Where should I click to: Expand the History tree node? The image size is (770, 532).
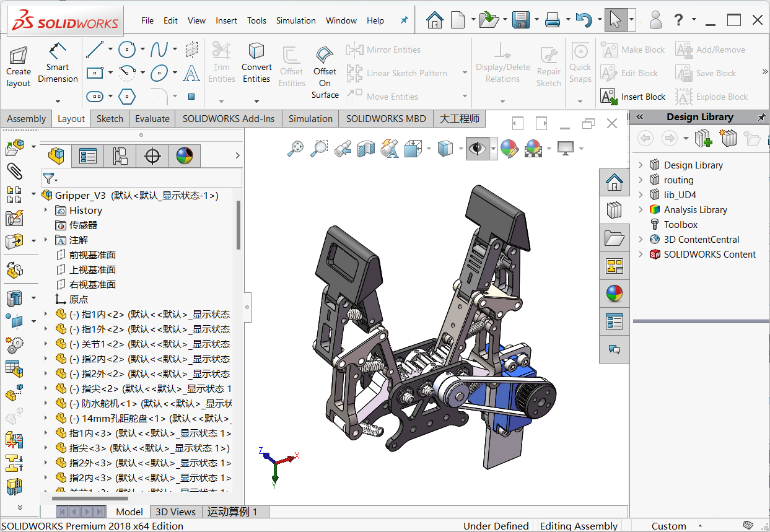(x=45, y=210)
